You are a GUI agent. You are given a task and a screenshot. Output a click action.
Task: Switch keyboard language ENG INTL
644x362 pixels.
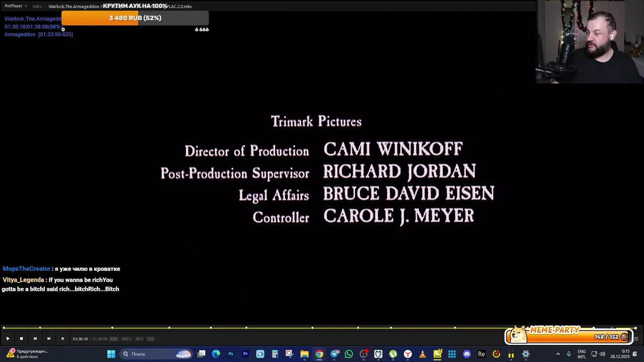point(582,354)
